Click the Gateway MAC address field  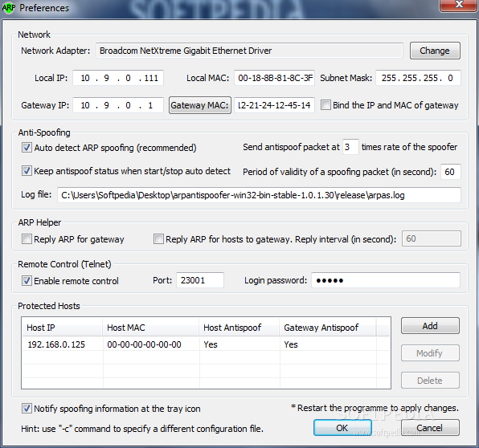click(274, 105)
